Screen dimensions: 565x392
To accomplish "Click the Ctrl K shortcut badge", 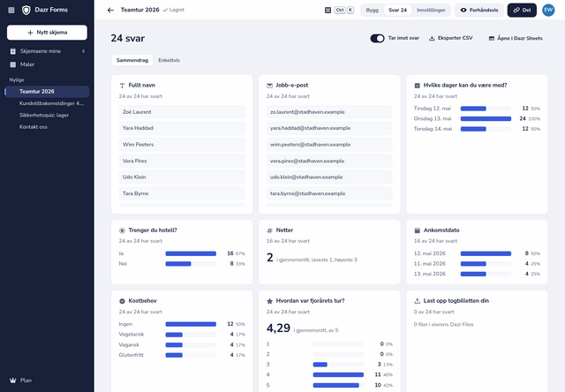I will pos(344,10).
